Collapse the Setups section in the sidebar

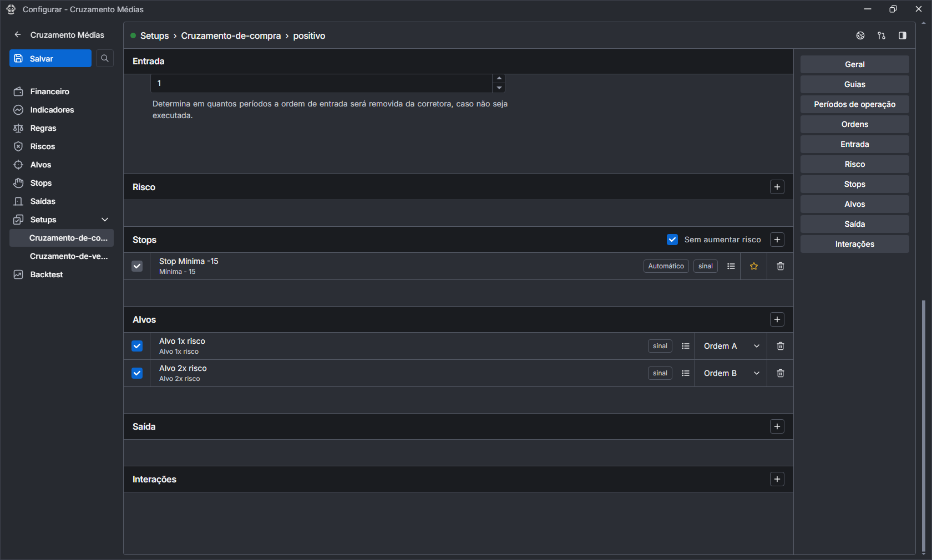pos(105,220)
